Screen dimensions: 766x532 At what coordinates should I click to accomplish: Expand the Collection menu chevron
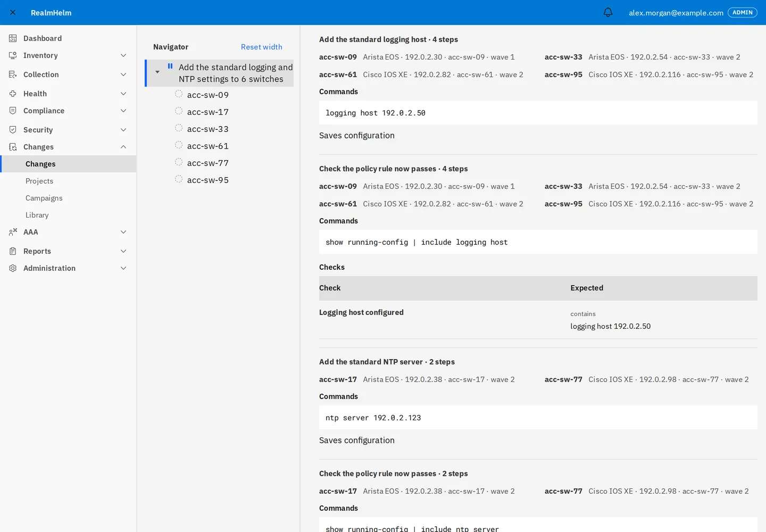point(123,74)
